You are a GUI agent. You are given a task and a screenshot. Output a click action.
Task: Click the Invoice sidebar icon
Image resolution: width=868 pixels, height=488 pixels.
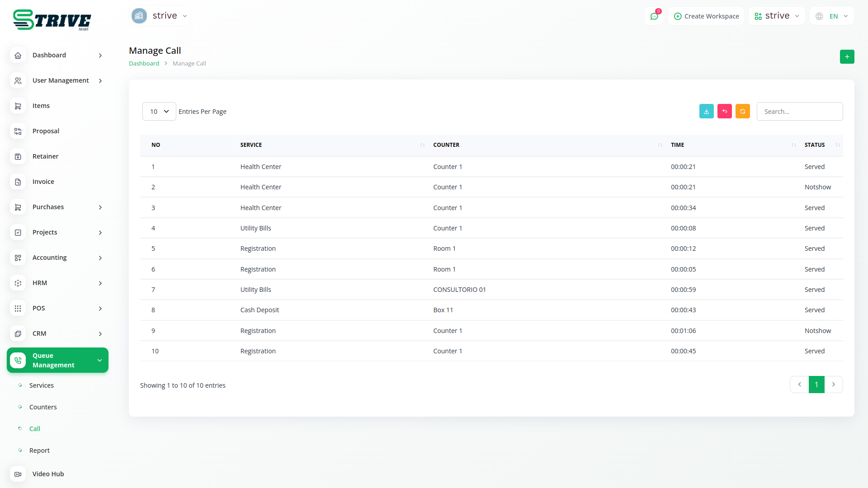click(18, 182)
